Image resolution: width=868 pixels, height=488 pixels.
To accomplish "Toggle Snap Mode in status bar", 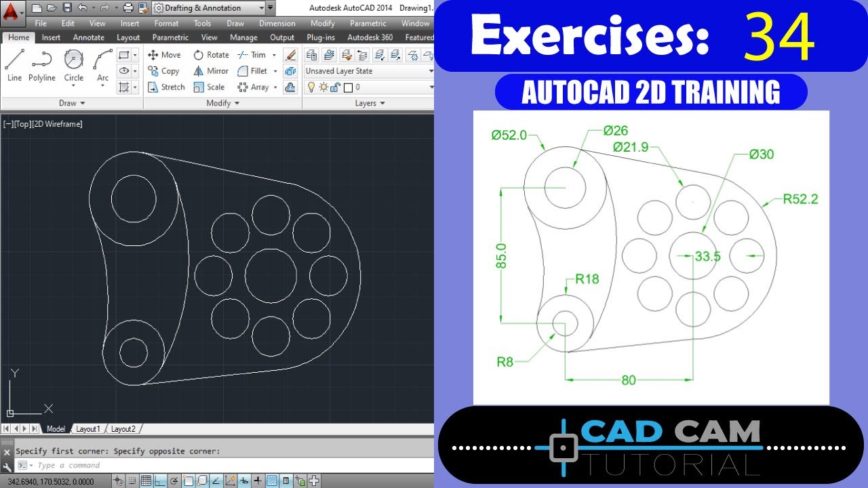I will (x=132, y=481).
